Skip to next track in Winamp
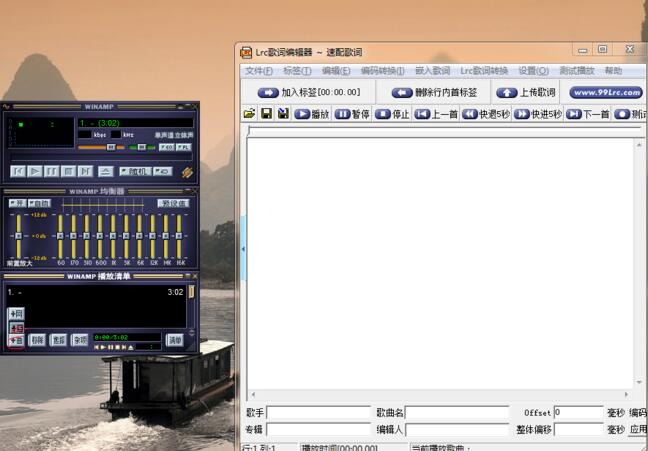 (x=86, y=171)
